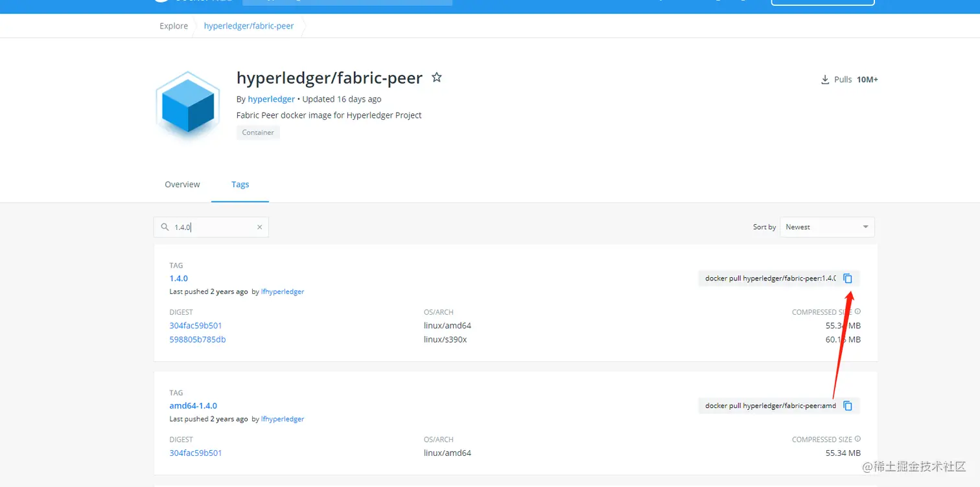Switch to the Overview tab

tap(182, 185)
